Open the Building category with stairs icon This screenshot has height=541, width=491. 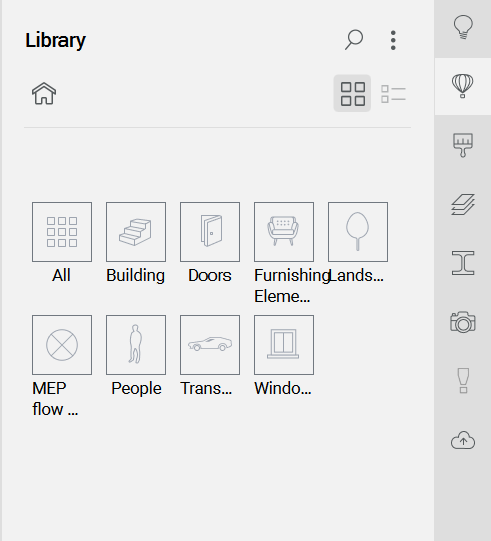tap(136, 232)
